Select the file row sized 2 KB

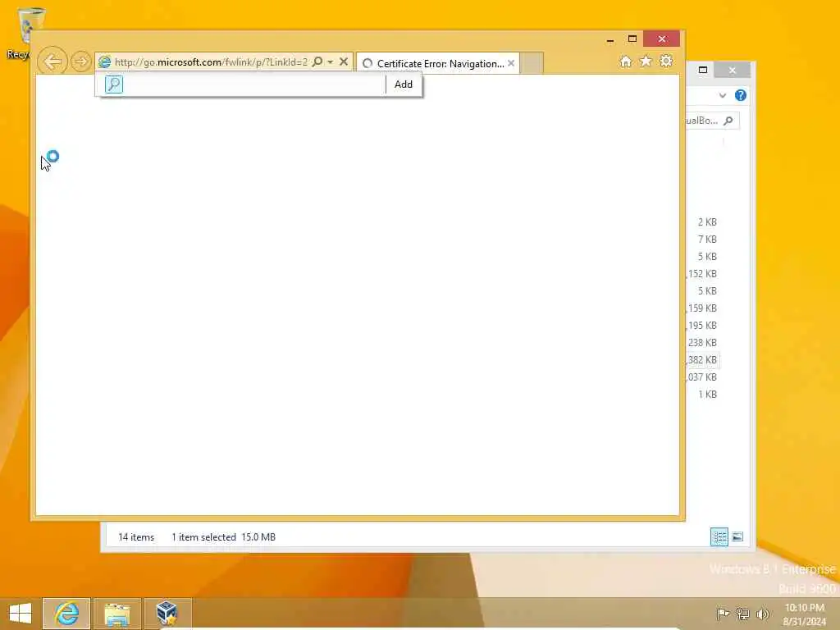tap(706, 221)
